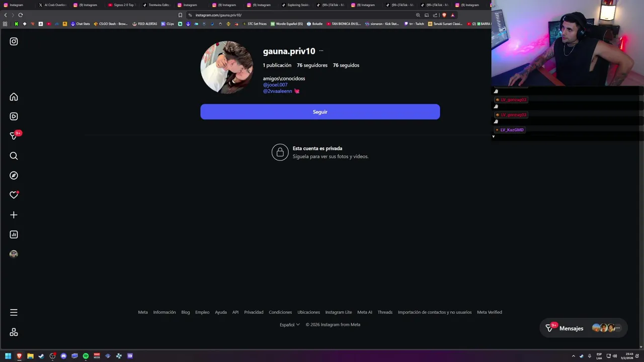The height and width of the screenshot is (362, 644).
Task: Open Spotify from the taskbar
Action: (x=86, y=356)
